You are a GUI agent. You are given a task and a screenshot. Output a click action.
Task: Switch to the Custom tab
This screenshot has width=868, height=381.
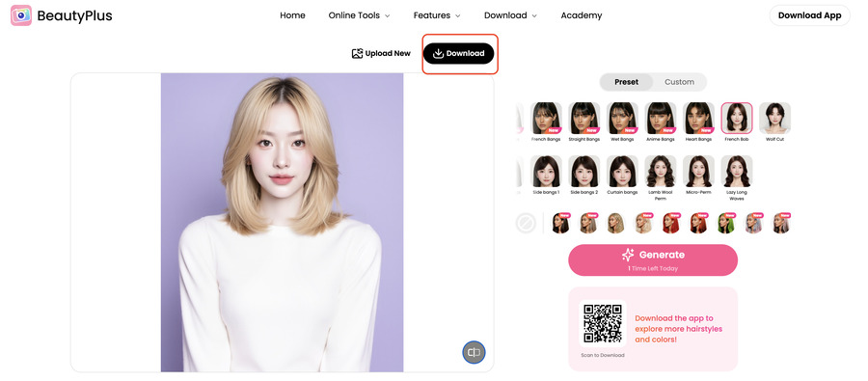679,82
